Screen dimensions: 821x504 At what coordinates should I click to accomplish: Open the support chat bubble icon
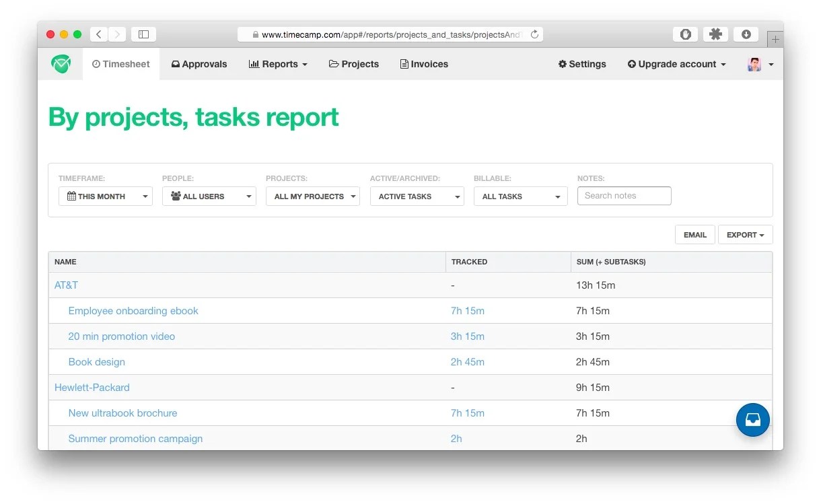tap(752, 419)
